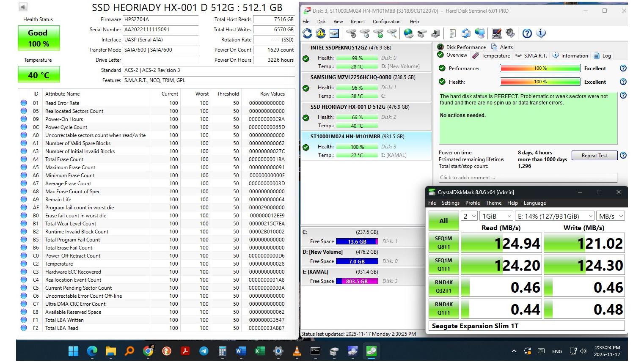This screenshot has width=644, height=362.
Task: Open the Report menu in Hard Disk Sentinel
Action: pyautogui.click(x=358, y=22)
